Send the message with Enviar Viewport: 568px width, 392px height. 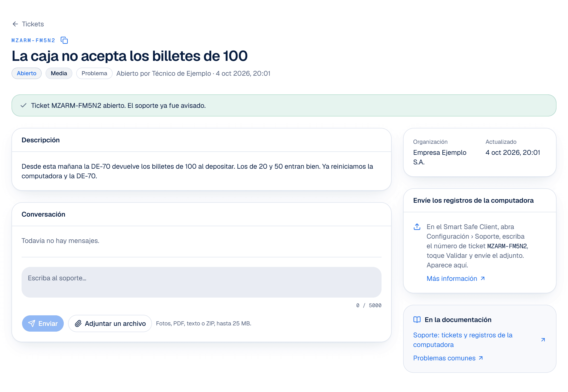43,324
